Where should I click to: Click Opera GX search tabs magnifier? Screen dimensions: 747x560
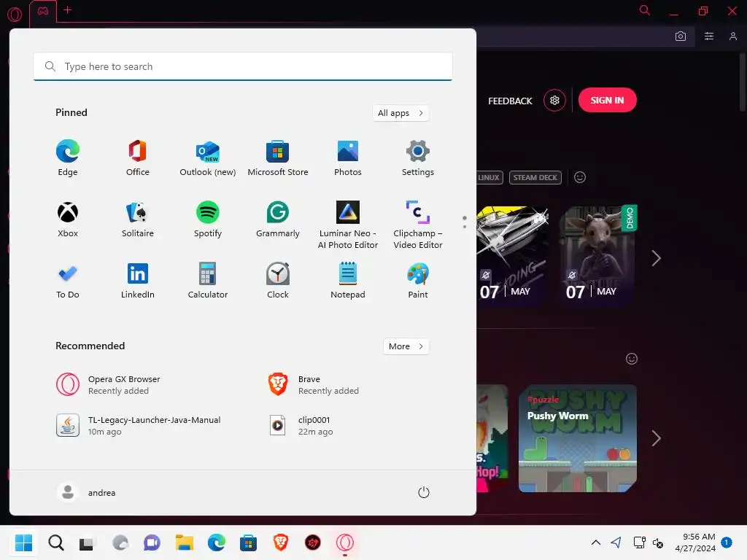[645, 10]
